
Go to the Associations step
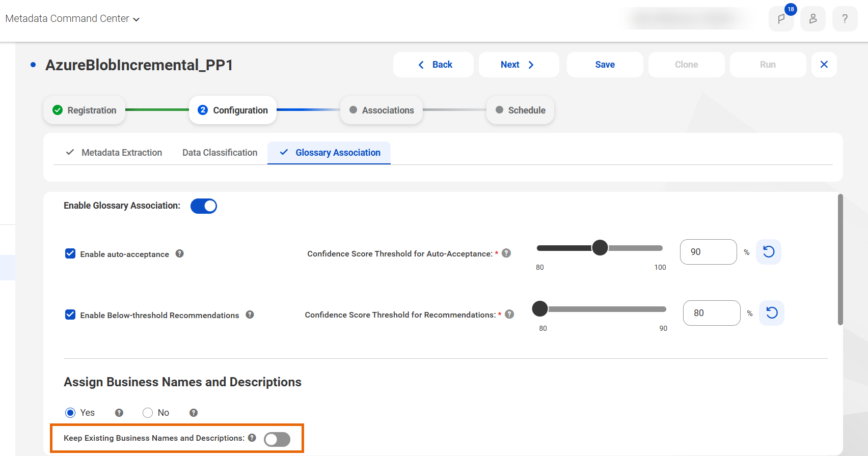tap(382, 110)
